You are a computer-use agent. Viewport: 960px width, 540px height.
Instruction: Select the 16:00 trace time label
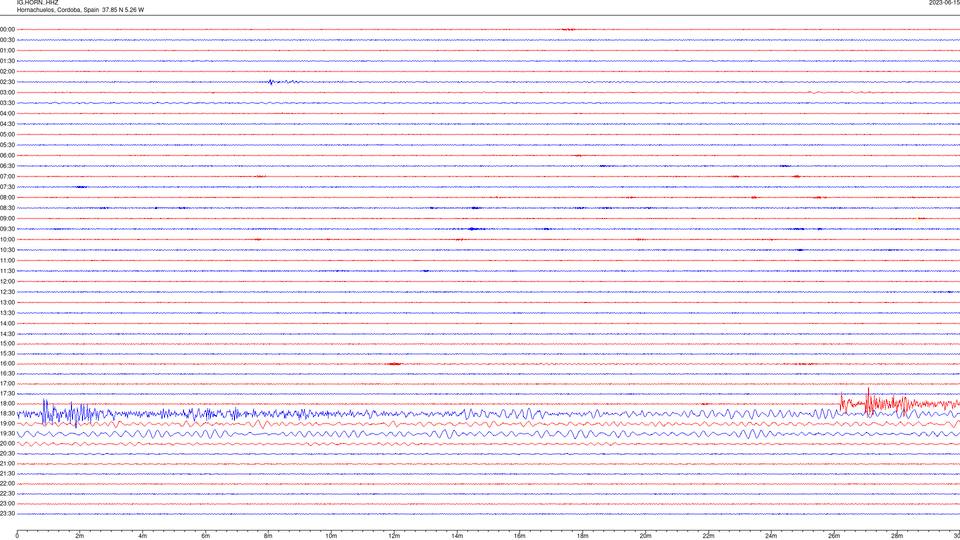[x=7, y=364]
